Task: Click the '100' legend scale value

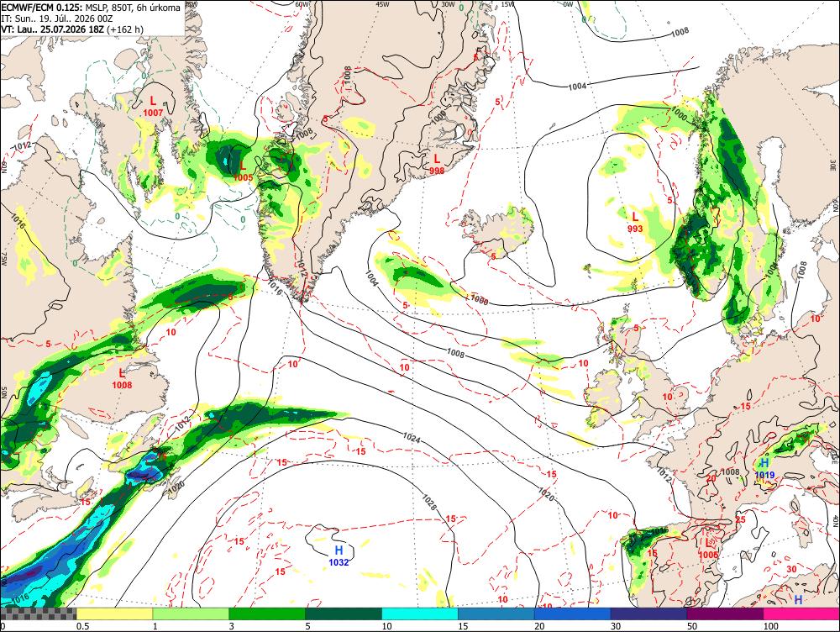Action: 770,626
